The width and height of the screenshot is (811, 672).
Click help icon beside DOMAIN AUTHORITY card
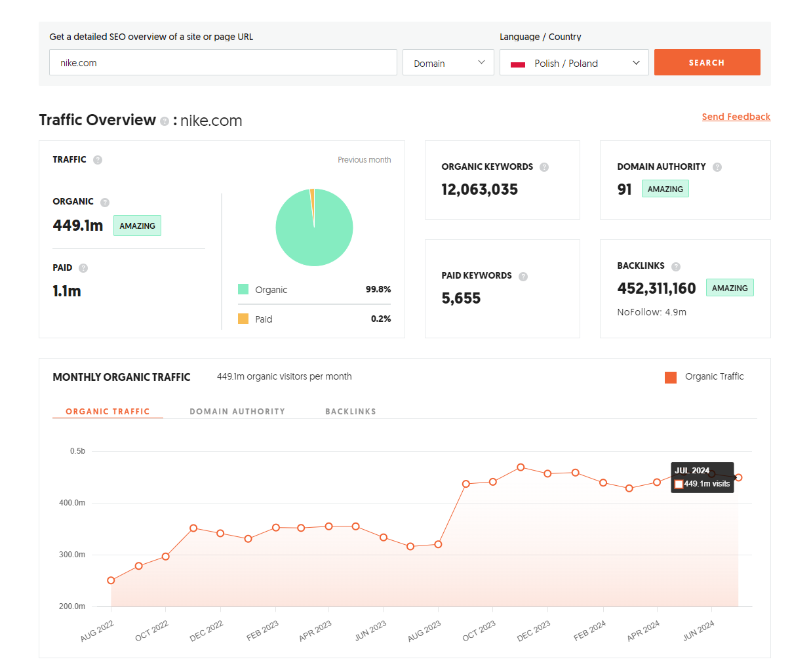click(717, 167)
